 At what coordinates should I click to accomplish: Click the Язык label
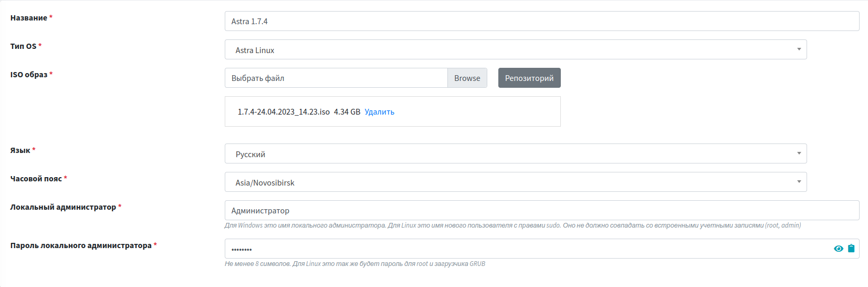coord(20,150)
